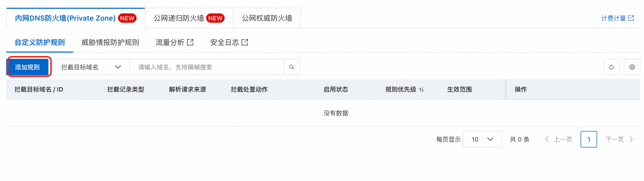Select the 内网DNS防火墙(Private Zone) tab
644x181 pixels.
point(75,18)
